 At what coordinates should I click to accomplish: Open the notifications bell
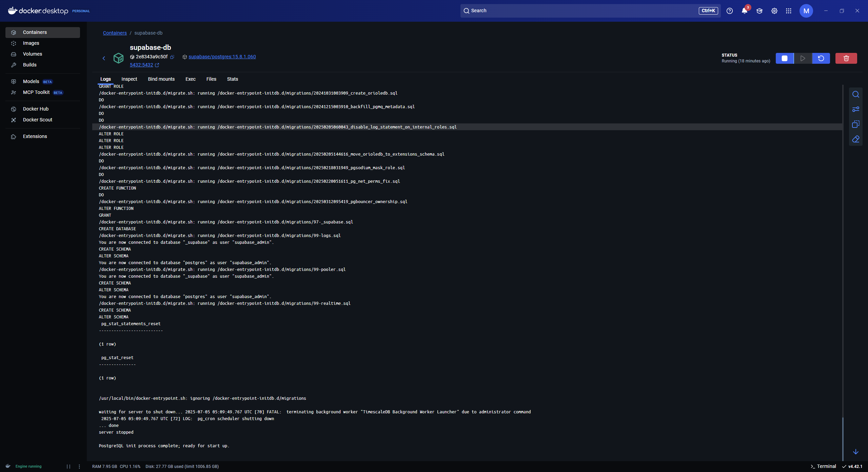pos(745,11)
